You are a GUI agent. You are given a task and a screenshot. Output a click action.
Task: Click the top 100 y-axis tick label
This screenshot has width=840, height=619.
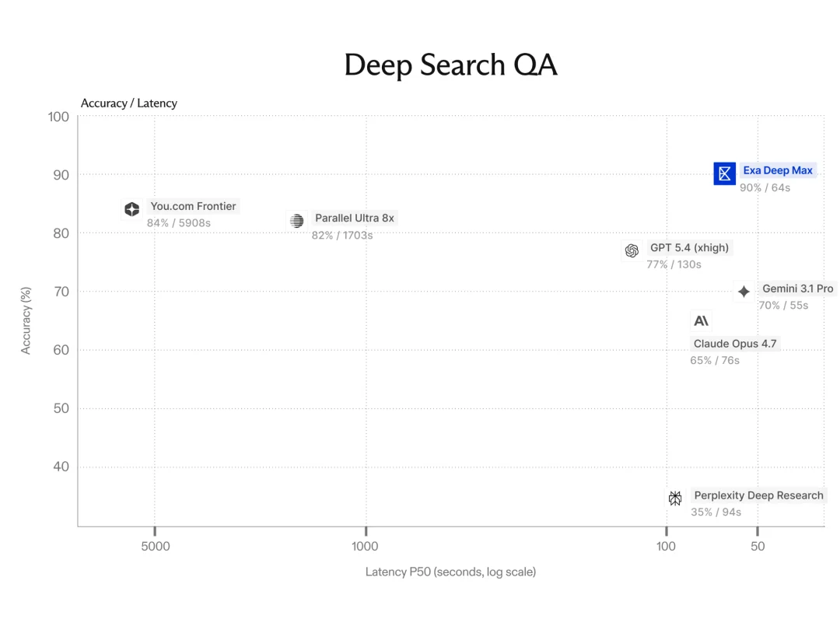pos(58,117)
